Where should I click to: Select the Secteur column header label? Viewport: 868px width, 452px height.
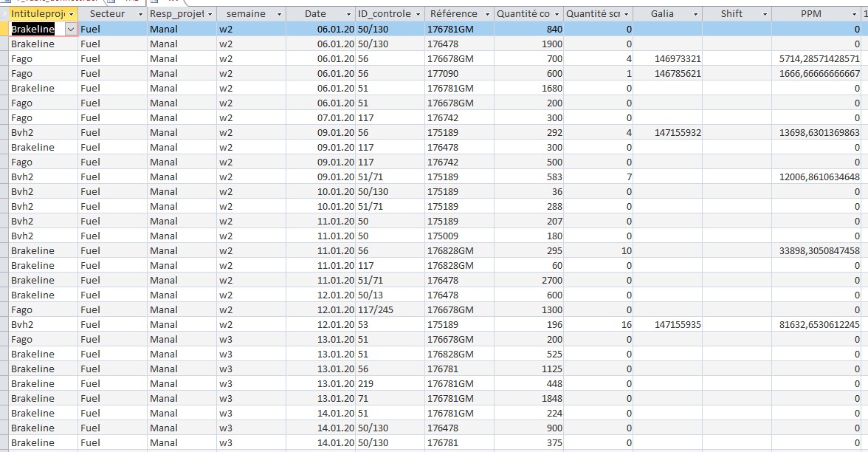point(108,14)
